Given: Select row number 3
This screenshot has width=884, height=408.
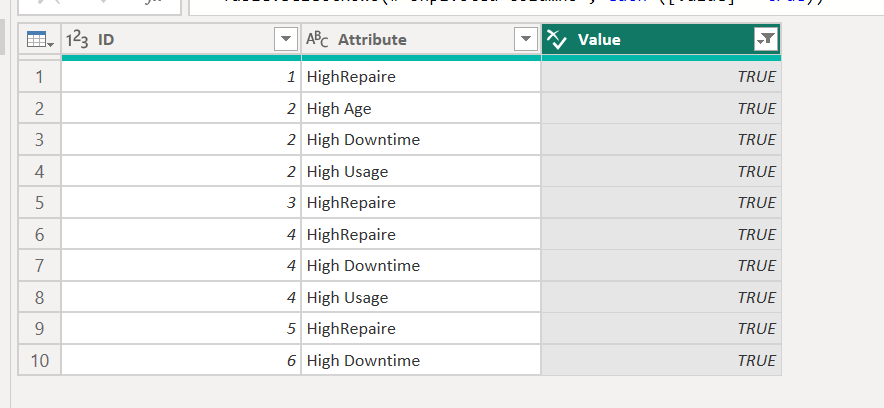Looking at the screenshot, I should click(39, 140).
